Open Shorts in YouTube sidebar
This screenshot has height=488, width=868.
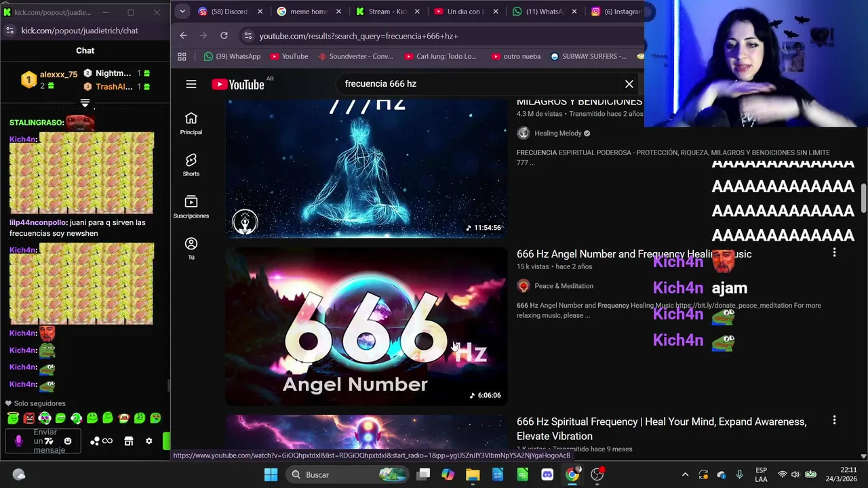click(191, 165)
